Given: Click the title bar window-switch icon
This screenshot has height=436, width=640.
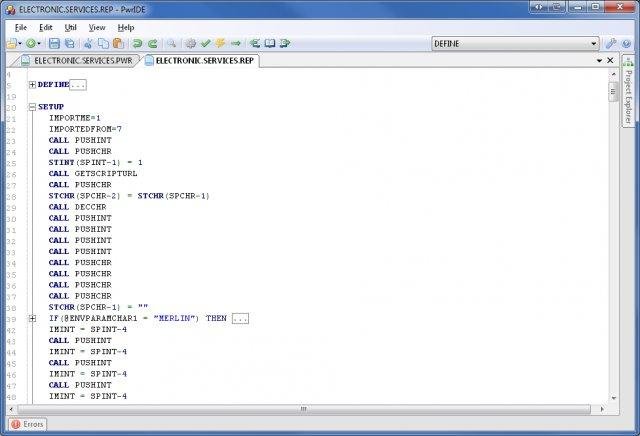Looking at the screenshot, I should [x=557, y=7].
